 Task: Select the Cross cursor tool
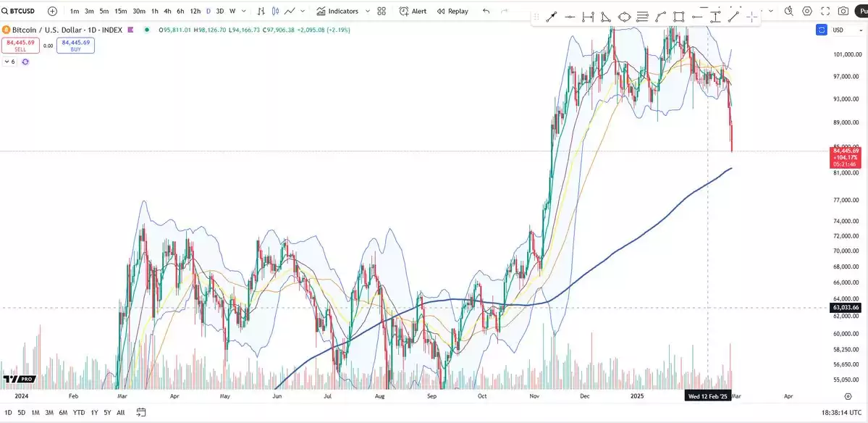pos(751,17)
